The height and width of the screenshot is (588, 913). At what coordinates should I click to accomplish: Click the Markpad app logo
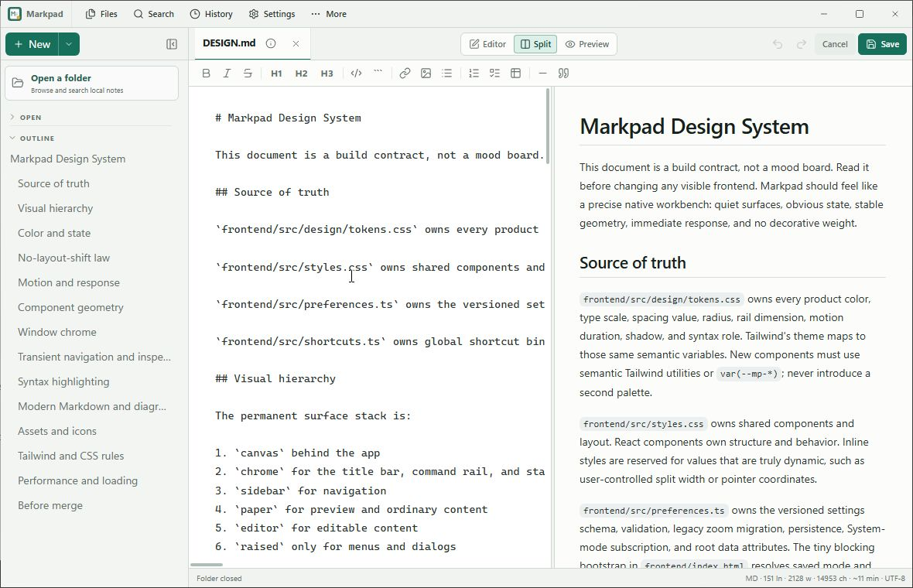(15, 14)
